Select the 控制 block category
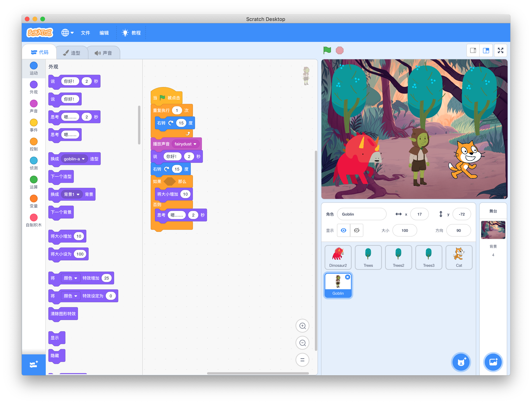This screenshot has width=532, height=404. tap(34, 144)
